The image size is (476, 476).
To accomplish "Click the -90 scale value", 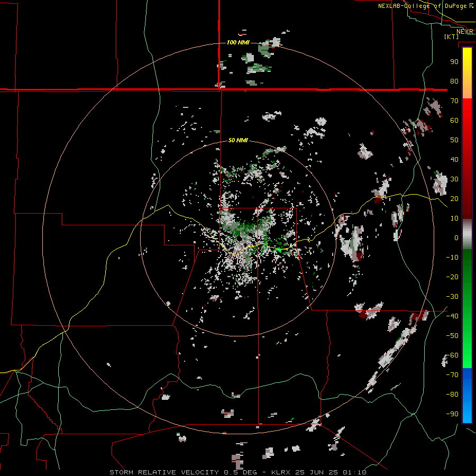I will coord(452,414).
